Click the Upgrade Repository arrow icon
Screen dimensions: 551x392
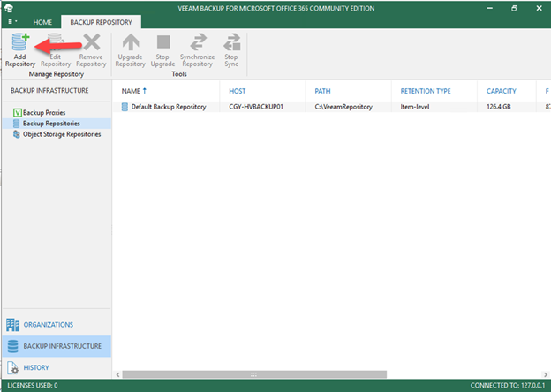[x=131, y=42]
